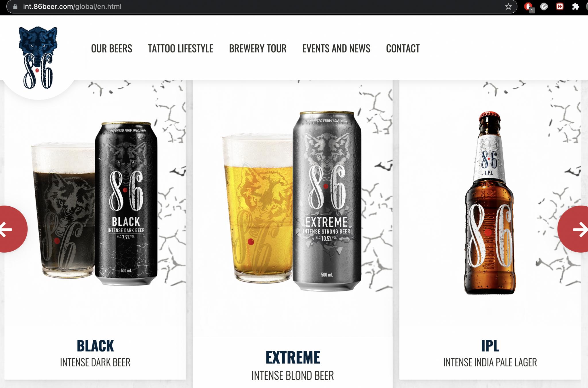View site security lock info
The width and height of the screenshot is (588, 388).
[16, 7]
